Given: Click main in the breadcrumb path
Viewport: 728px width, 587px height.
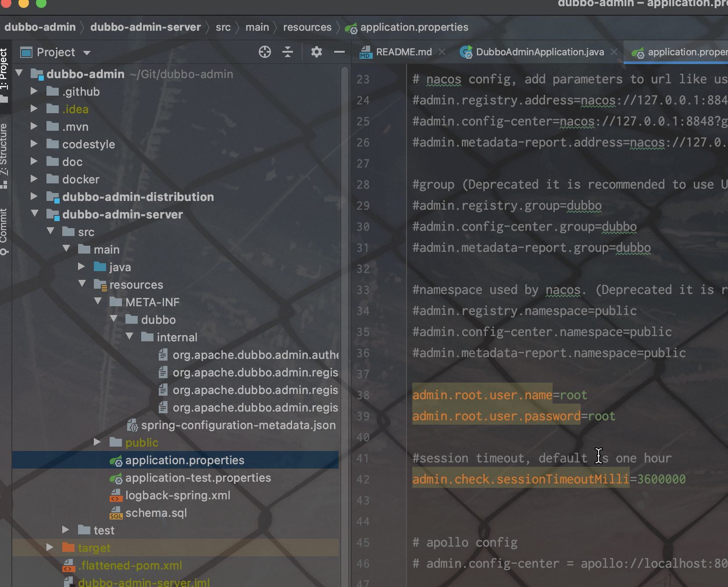Looking at the screenshot, I should pyautogui.click(x=257, y=27).
